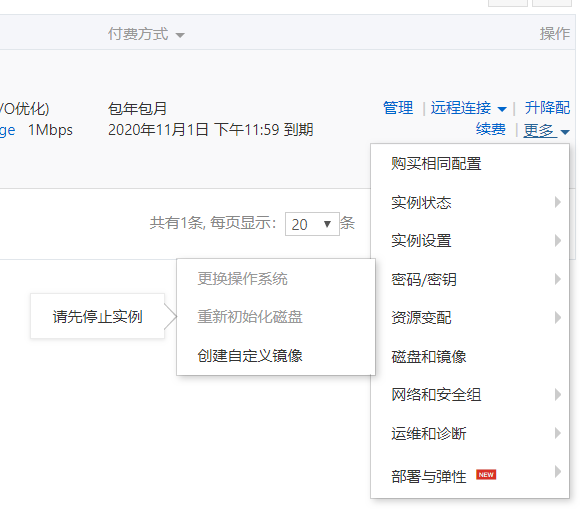581x527 pixels.
Task: Expand the 资源变配 submenu arrow
Action: tap(557, 318)
